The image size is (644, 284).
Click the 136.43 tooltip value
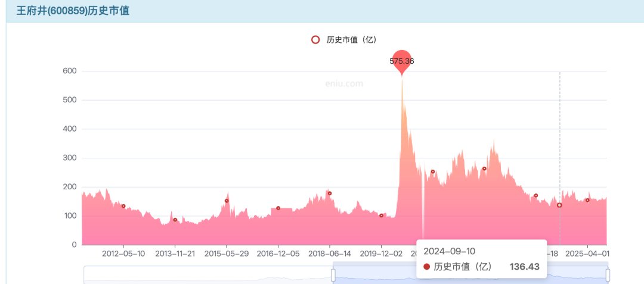[525, 267]
